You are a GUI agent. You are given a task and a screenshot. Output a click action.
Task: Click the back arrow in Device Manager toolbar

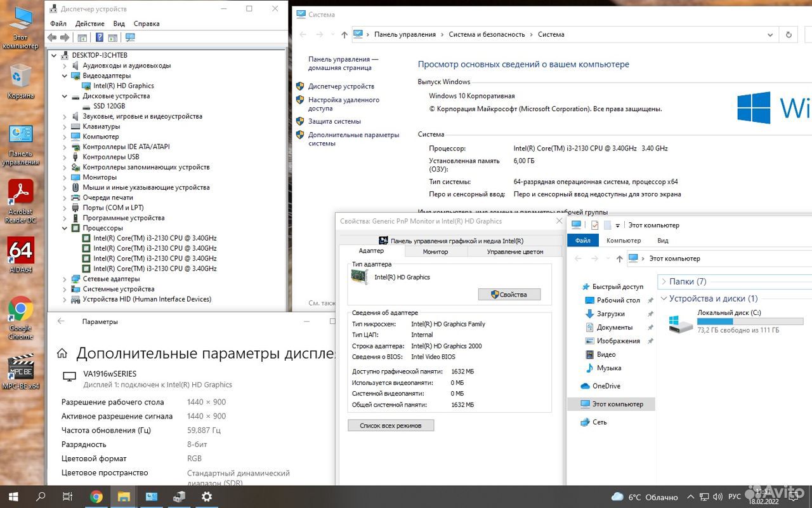[53, 37]
